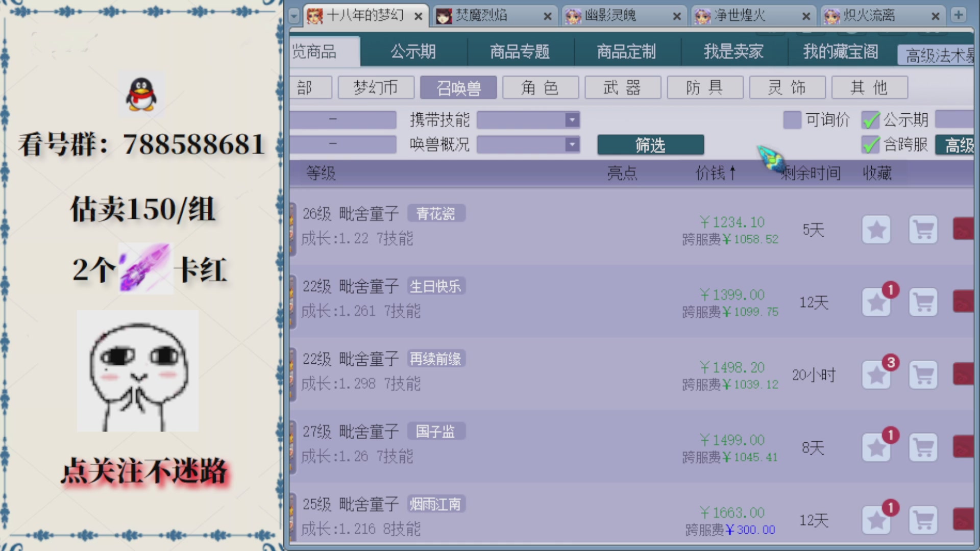
Task: Select the 其他 category
Action: coord(870,88)
